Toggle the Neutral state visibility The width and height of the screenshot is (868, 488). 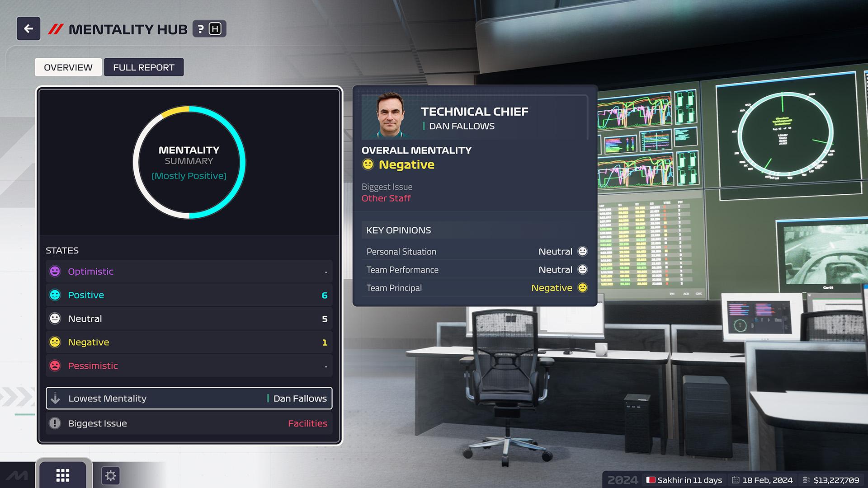pyautogui.click(x=189, y=318)
